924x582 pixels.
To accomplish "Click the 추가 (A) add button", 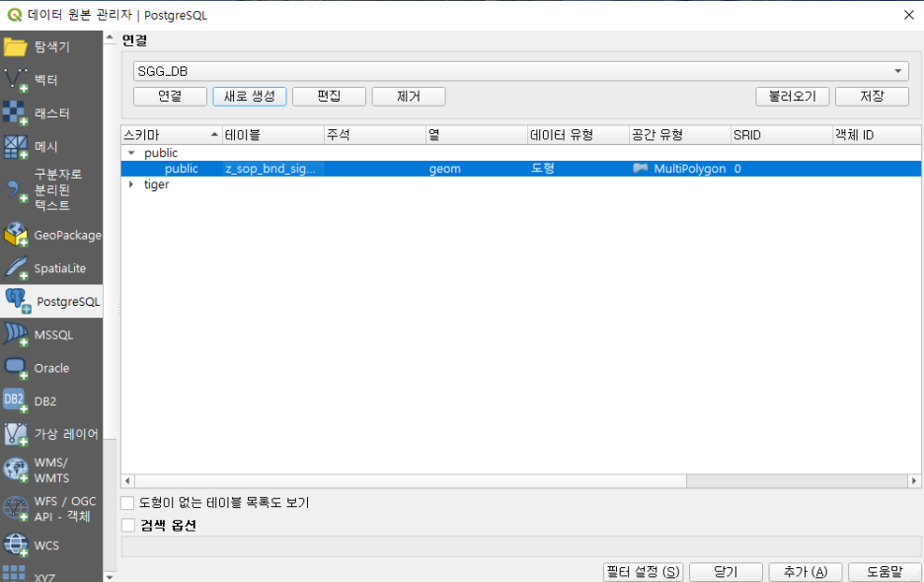I will pos(806,572).
